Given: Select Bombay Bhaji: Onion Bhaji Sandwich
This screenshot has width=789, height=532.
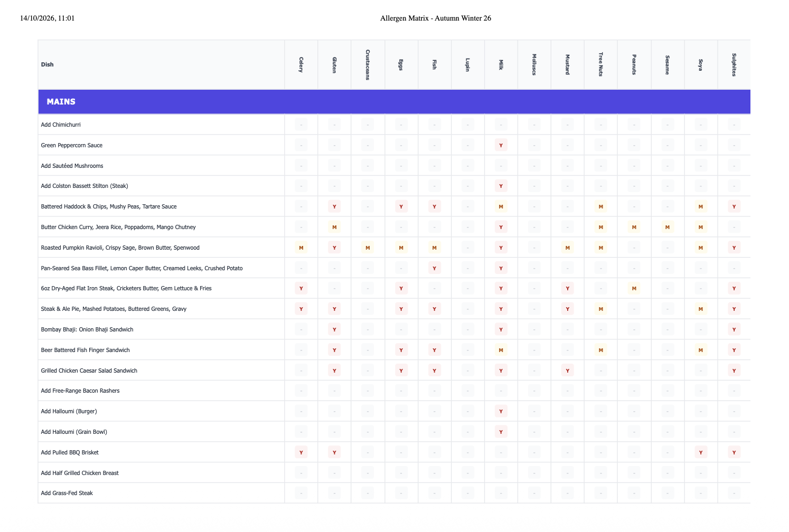Looking at the screenshot, I should pos(87,329).
